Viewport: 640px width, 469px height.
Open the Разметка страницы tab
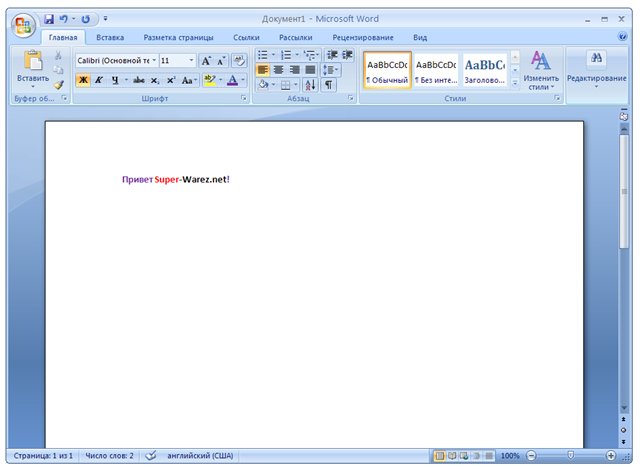(x=178, y=37)
